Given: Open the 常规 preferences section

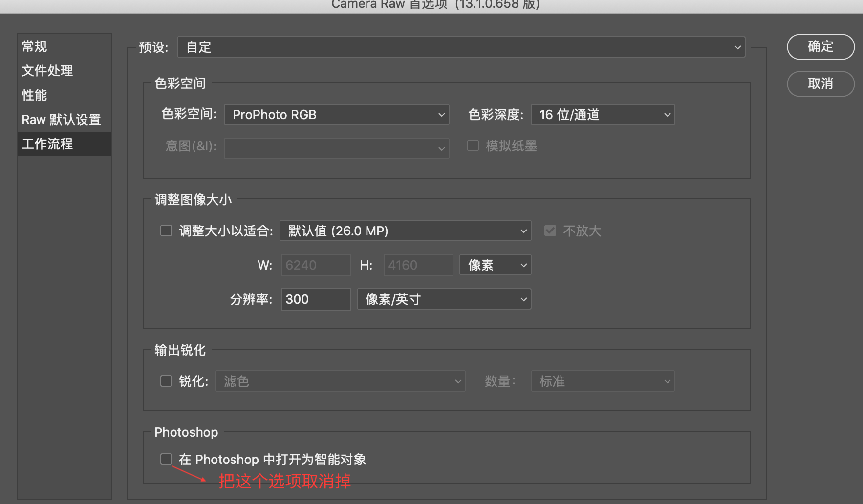Looking at the screenshot, I should coord(65,46).
